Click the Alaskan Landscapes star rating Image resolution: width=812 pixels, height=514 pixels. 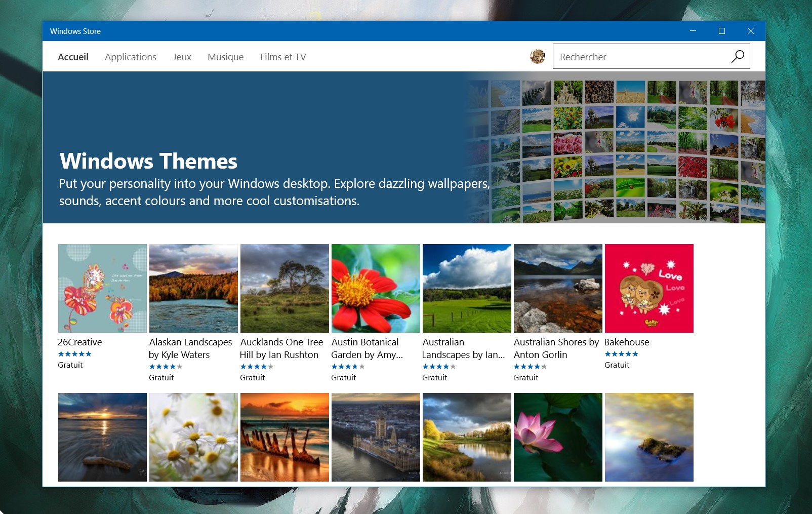pyautogui.click(x=166, y=367)
